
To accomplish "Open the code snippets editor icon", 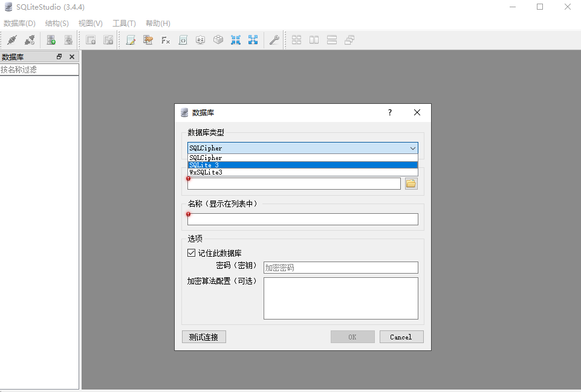I will pyautogui.click(x=183, y=40).
